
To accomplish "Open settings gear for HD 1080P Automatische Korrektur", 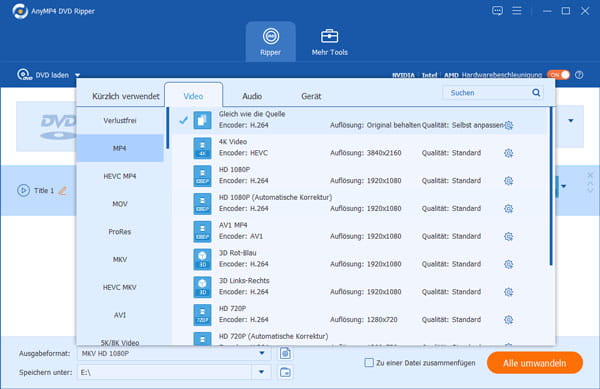I will [509, 208].
